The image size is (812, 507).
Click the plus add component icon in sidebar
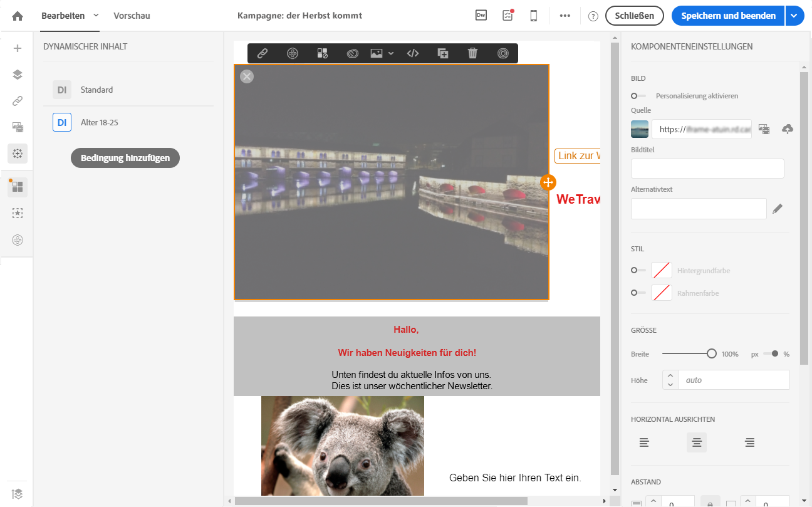(18, 48)
